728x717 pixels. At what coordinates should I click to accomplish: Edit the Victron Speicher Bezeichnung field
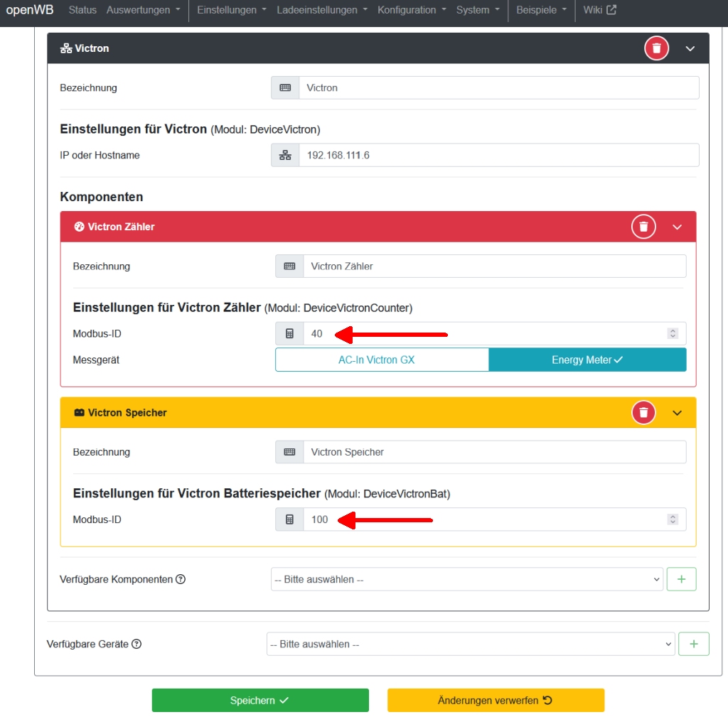coord(495,452)
